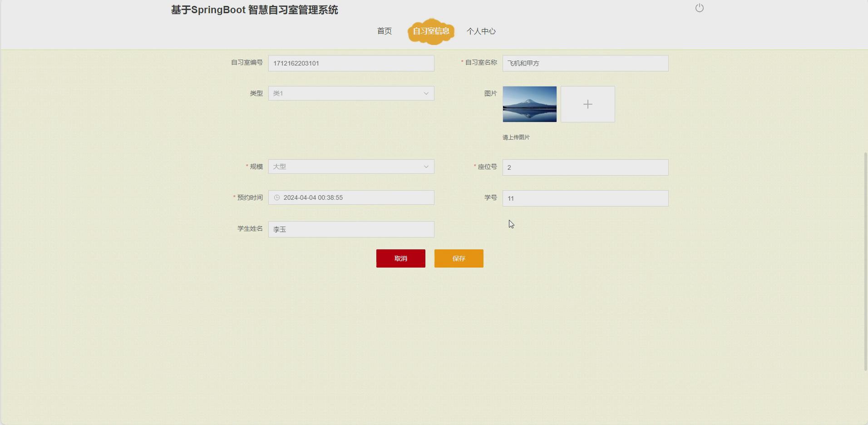This screenshot has width=868, height=425.
Task: Open the 个人中心 page
Action: coord(481,31)
